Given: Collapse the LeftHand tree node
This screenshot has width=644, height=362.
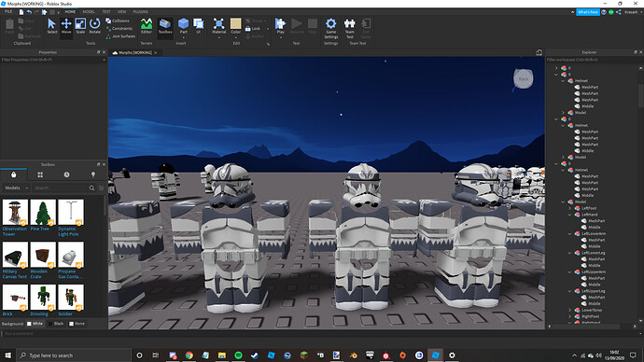Looking at the screenshot, I should click(570, 215).
